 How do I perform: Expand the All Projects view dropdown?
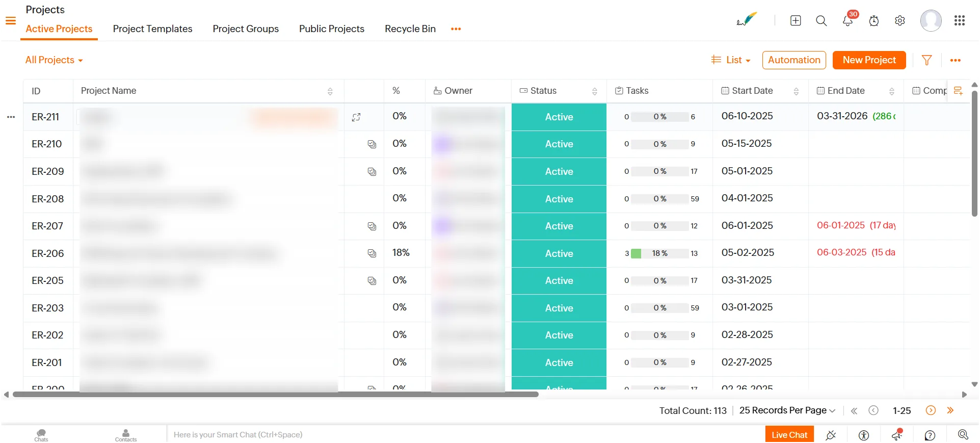pyautogui.click(x=54, y=60)
